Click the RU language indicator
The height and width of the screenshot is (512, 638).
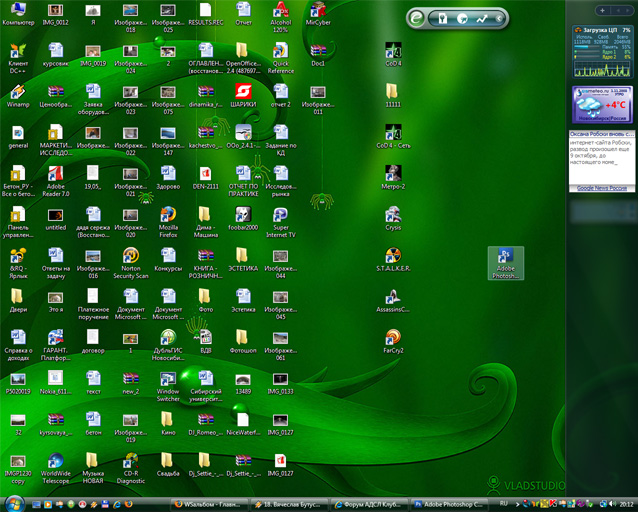pos(504,504)
